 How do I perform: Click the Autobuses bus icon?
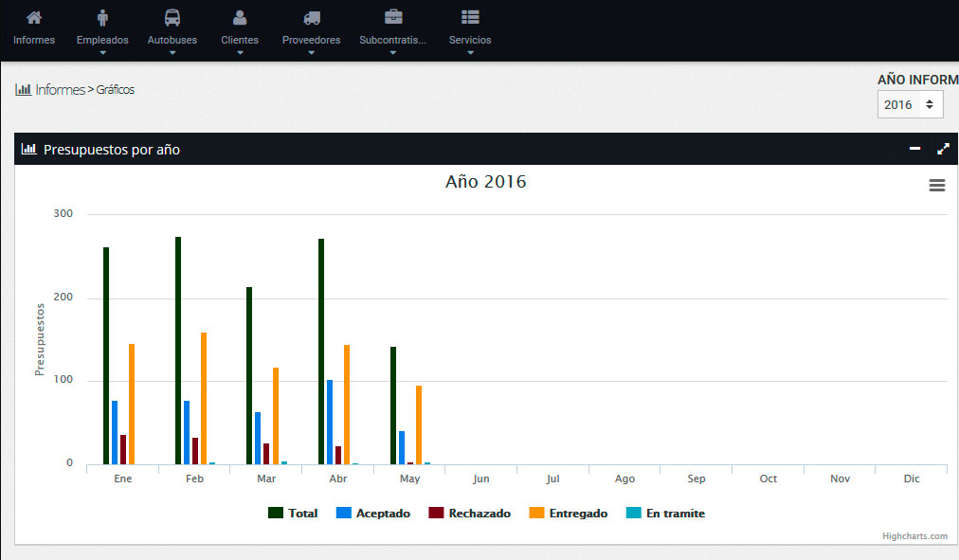[x=172, y=17]
